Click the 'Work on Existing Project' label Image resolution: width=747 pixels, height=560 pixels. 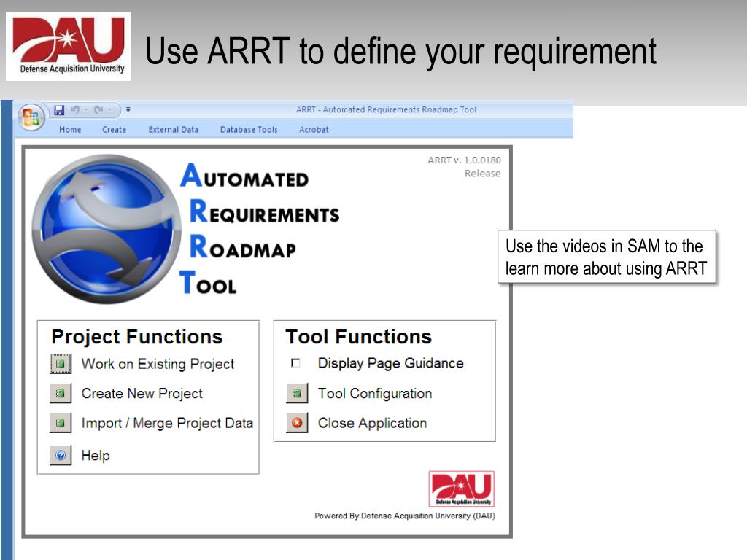(x=158, y=364)
